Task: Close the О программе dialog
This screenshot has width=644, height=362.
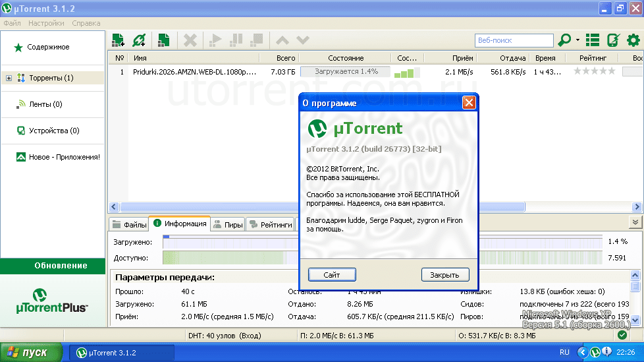Action: tap(469, 102)
